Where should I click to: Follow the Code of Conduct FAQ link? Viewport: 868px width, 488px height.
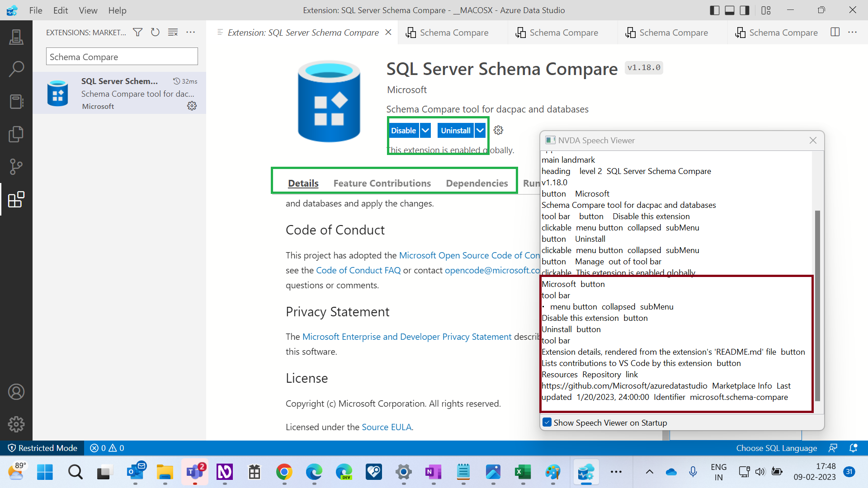(x=358, y=270)
